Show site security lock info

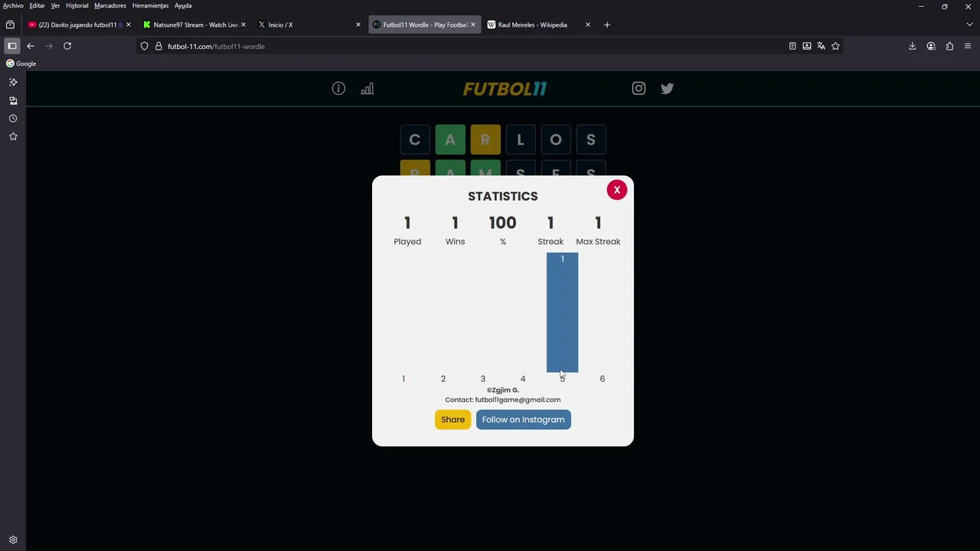point(158,46)
